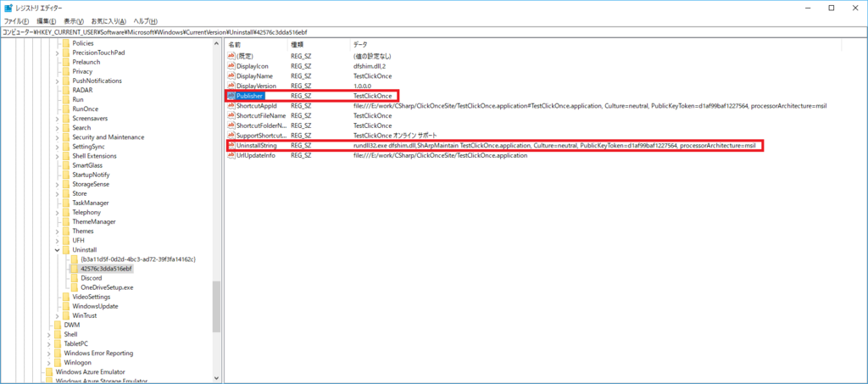Expand the PushNotifications tree node
868x384 pixels.
(58, 81)
